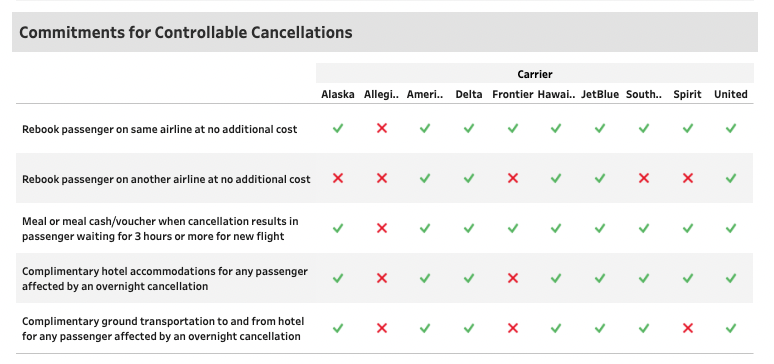The image size is (774, 364).
Task: Click American's green check for another-airline rebooking
Action: pos(425,178)
